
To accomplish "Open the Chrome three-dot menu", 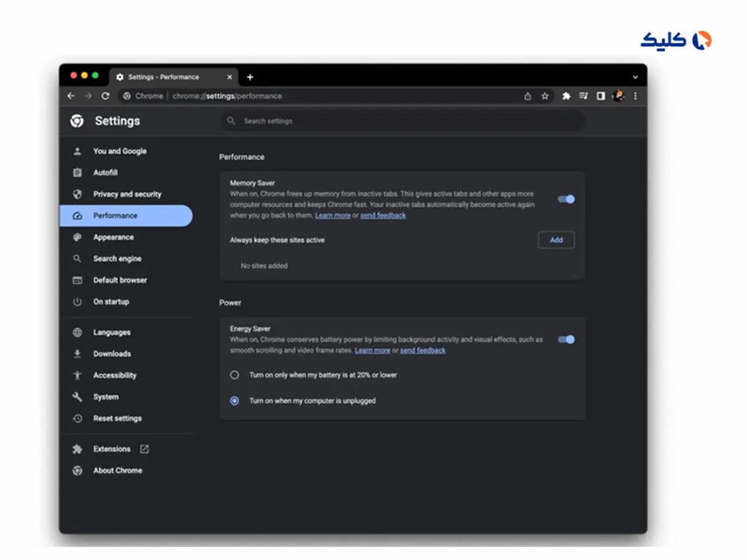I will pyautogui.click(x=635, y=96).
